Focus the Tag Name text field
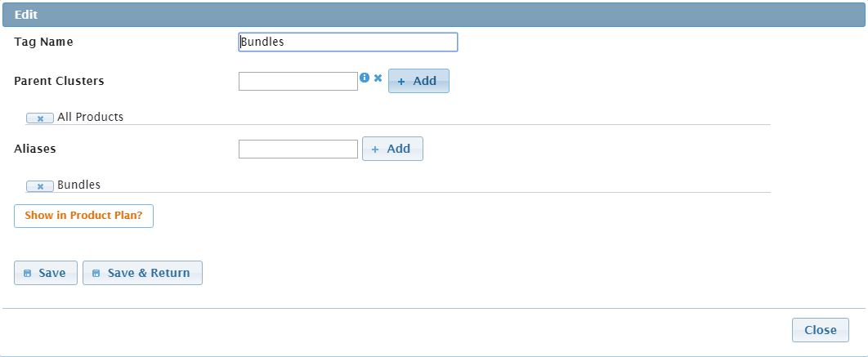The width and height of the screenshot is (868, 357). coord(347,42)
